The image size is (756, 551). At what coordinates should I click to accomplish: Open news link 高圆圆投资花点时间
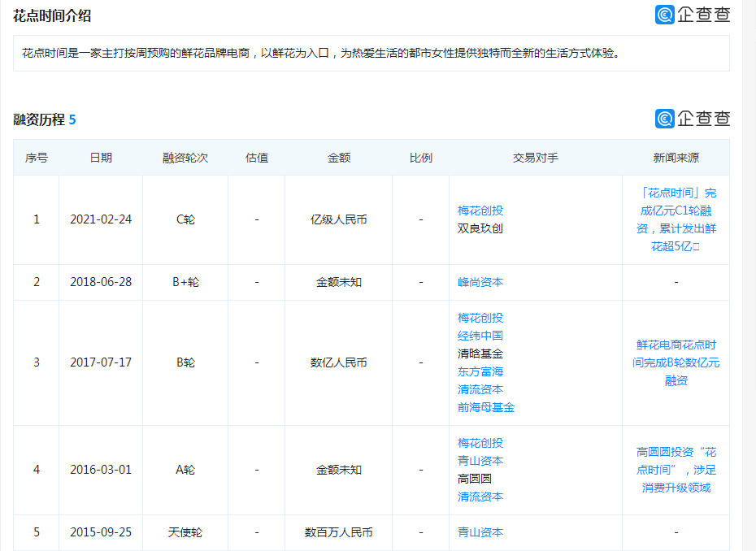coord(676,470)
